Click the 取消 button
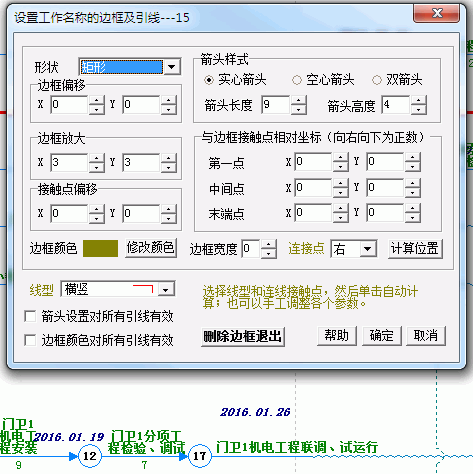 pyautogui.click(x=426, y=336)
